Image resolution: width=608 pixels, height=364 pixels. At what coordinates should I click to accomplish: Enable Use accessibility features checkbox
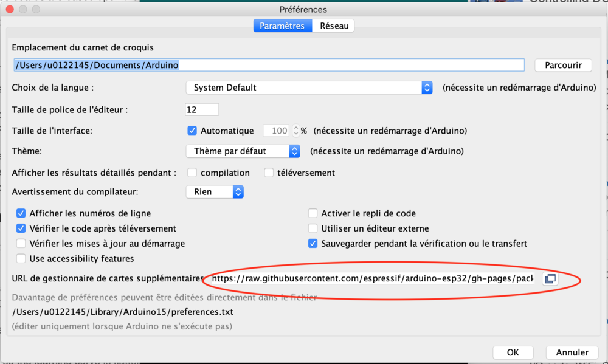click(x=21, y=258)
